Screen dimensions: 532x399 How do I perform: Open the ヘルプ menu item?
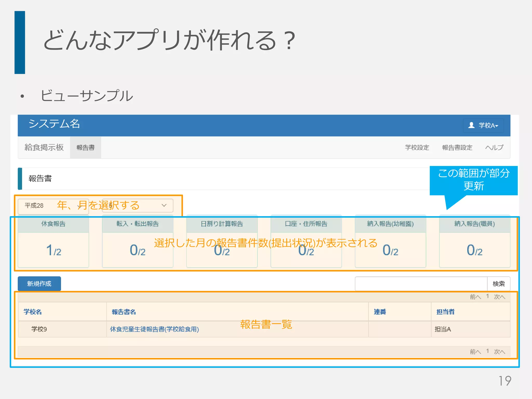tap(494, 148)
